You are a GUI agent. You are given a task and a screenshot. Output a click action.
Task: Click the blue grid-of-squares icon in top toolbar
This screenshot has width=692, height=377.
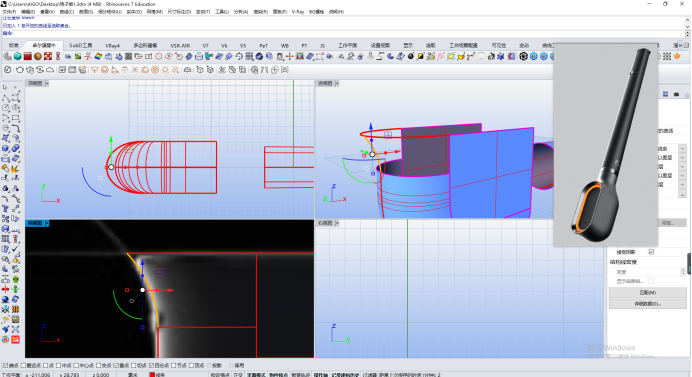point(249,57)
